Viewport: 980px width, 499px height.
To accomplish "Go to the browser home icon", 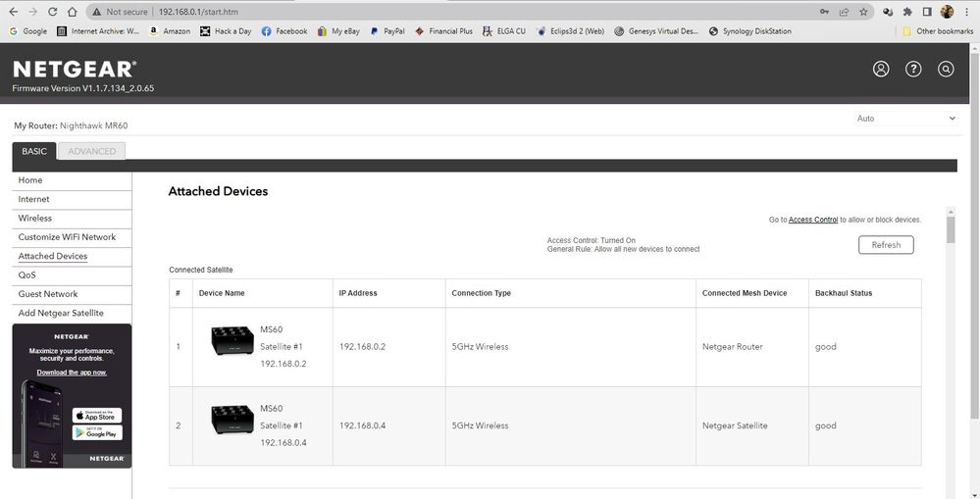I will pos(73,12).
